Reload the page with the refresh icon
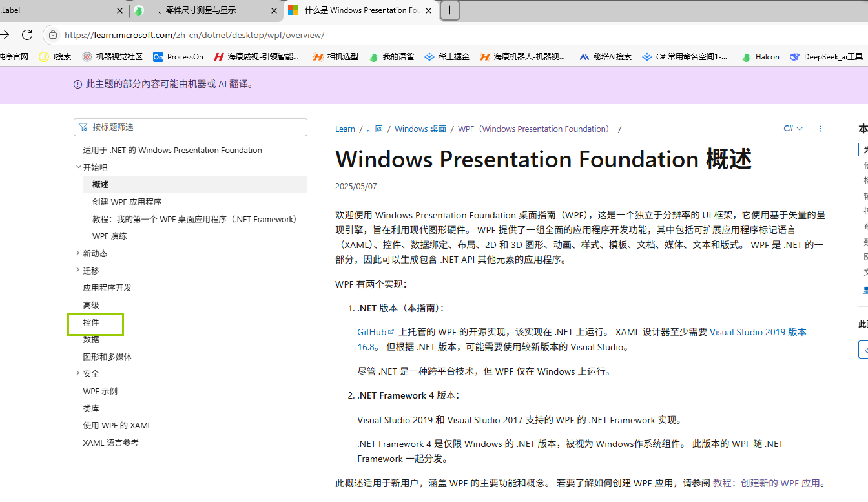 tap(27, 35)
